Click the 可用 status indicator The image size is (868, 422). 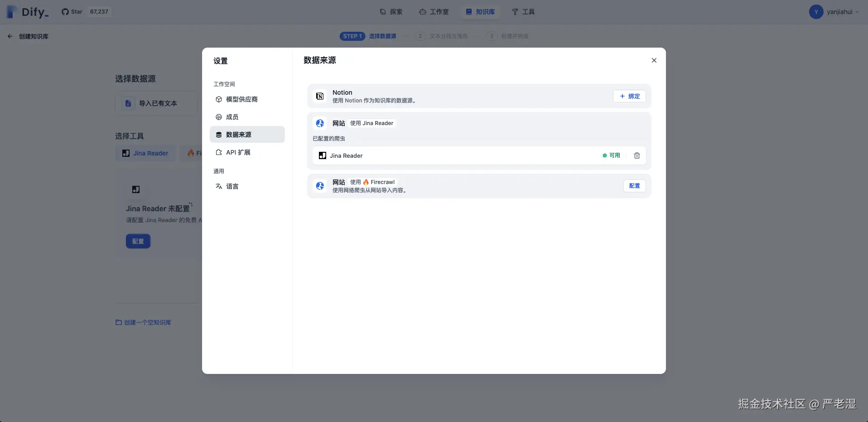611,155
